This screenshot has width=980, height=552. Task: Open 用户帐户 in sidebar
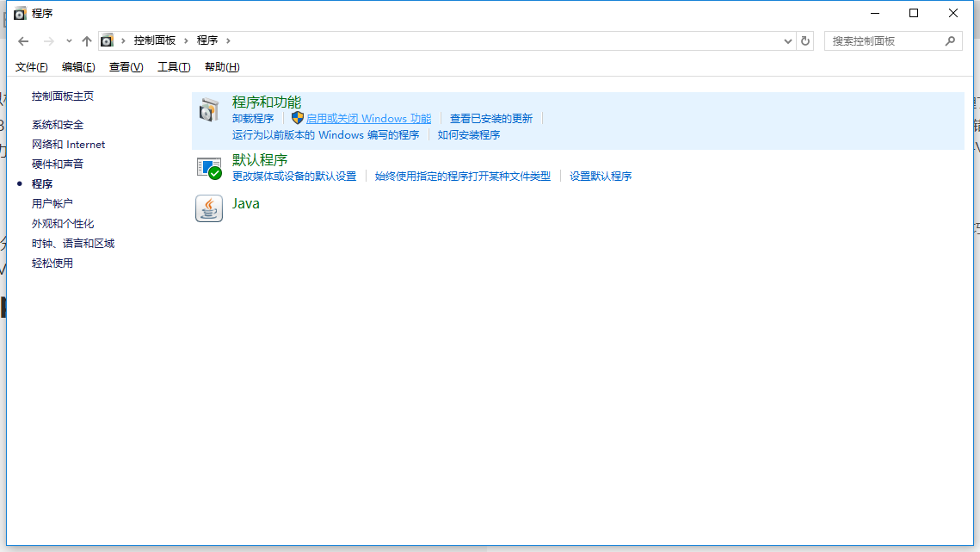[x=52, y=203]
